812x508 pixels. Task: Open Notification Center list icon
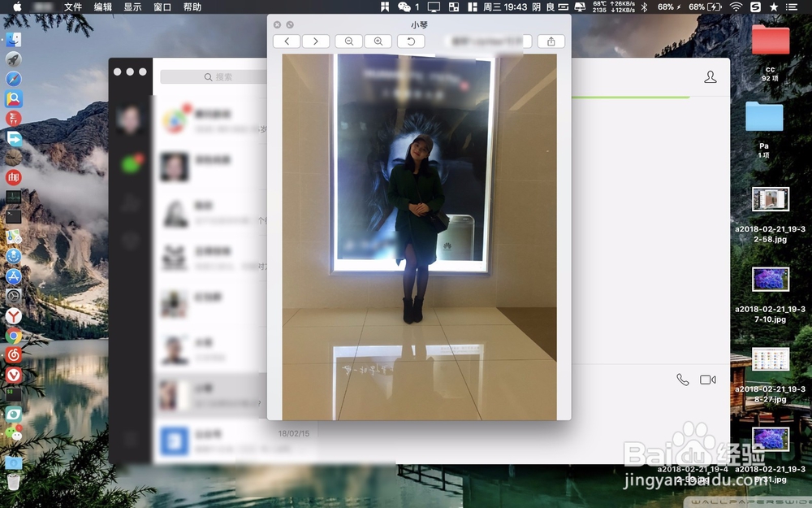coord(791,7)
